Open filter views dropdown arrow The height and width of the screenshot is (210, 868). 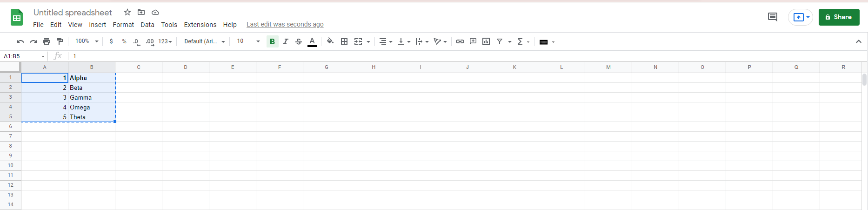(510, 42)
